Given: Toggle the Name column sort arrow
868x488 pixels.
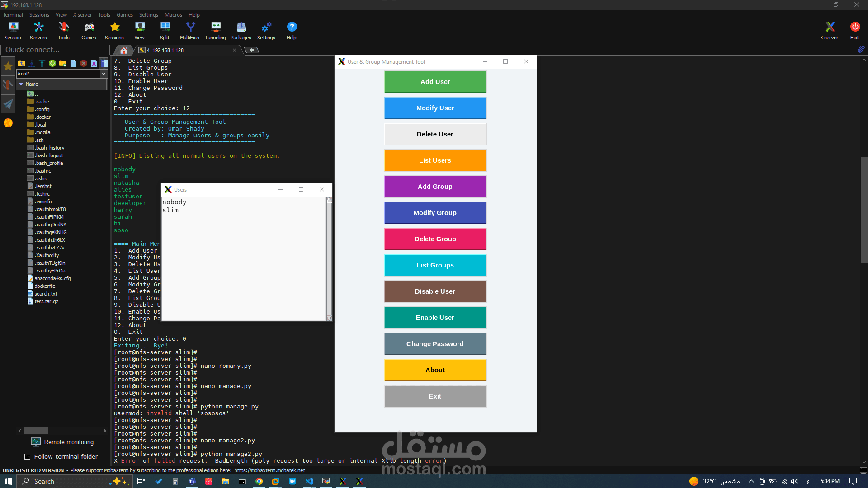Looking at the screenshot, I should [x=21, y=84].
